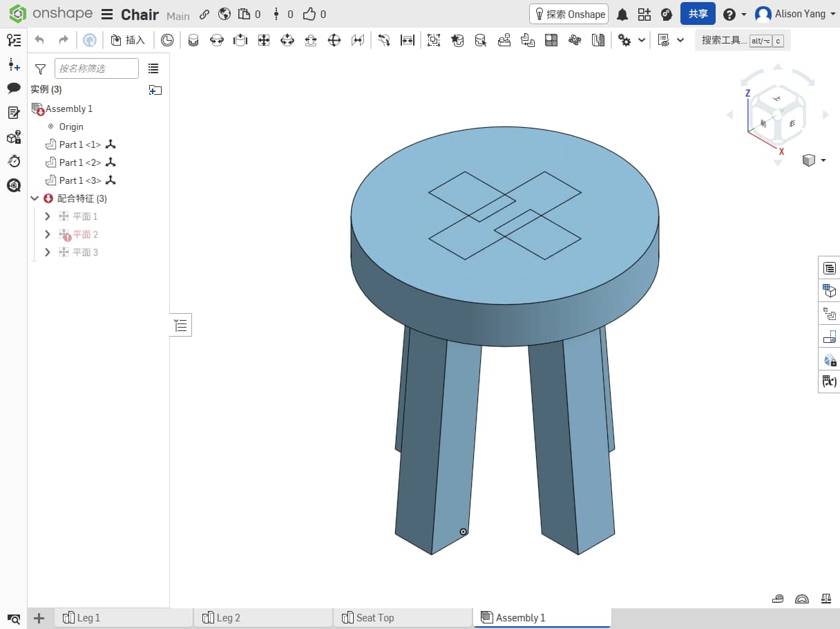This screenshot has width=840, height=629.
Task: Switch to the Seat Top tab
Action: pyautogui.click(x=374, y=618)
